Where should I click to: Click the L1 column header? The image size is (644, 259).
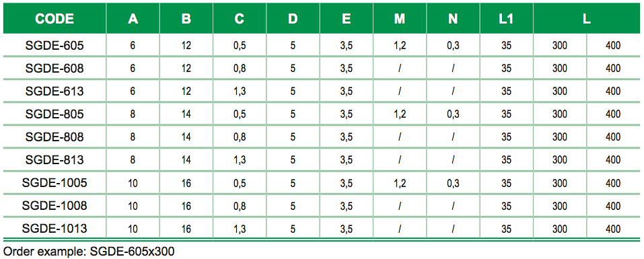tap(507, 19)
